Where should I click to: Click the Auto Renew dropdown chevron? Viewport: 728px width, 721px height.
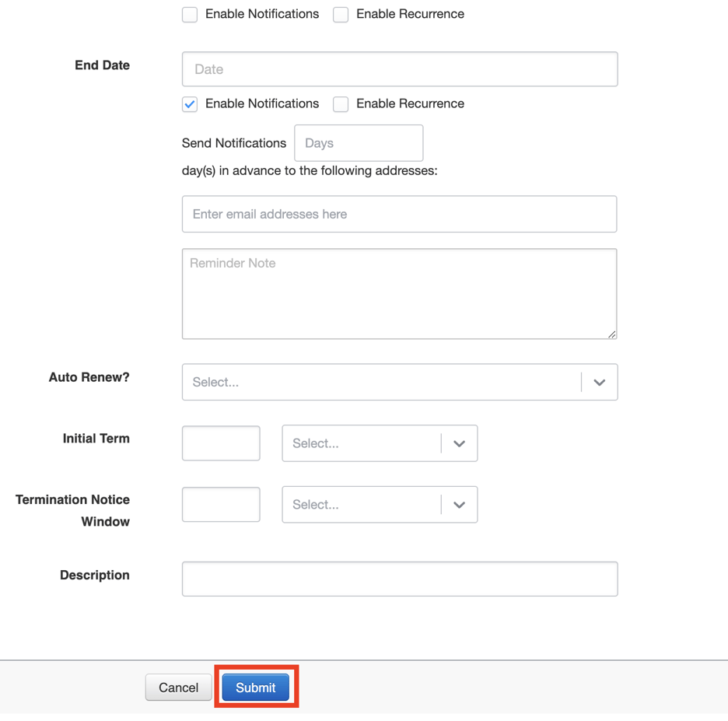pyautogui.click(x=599, y=382)
